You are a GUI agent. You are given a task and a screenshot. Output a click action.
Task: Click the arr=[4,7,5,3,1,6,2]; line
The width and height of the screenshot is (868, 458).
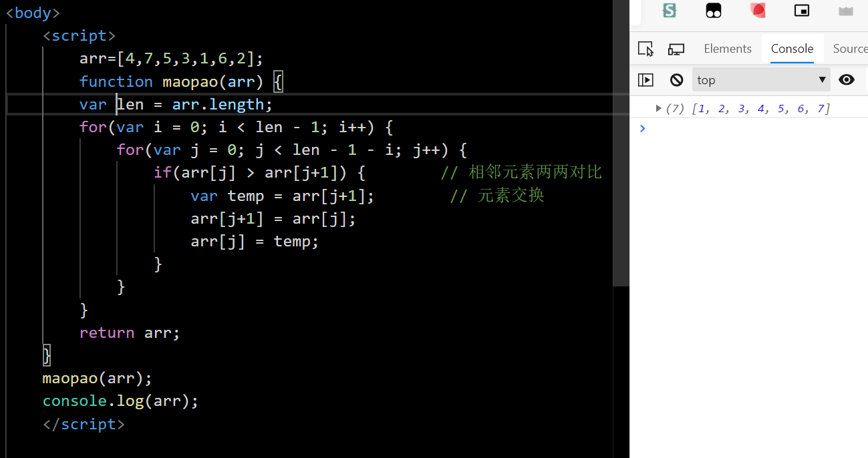click(172, 58)
